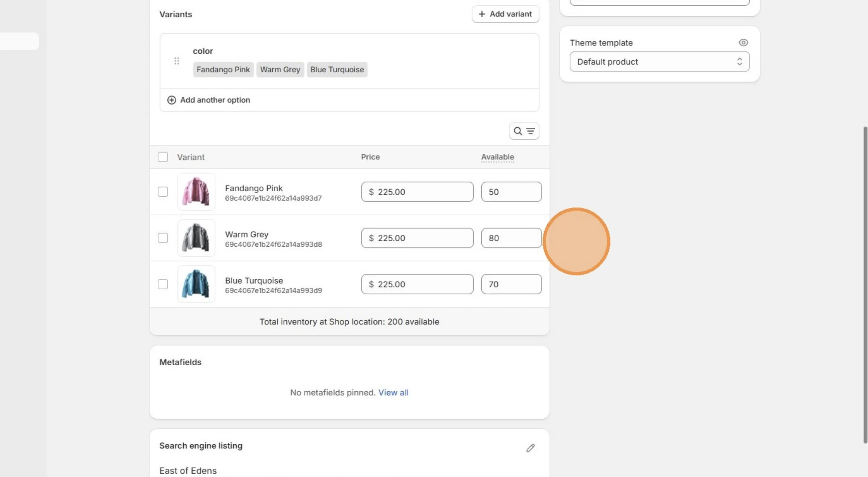Open the Blue Turquoise jacket thumbnail
This screenshot has height=477, width=868.
pyautogui.click(x=196, y=284)
